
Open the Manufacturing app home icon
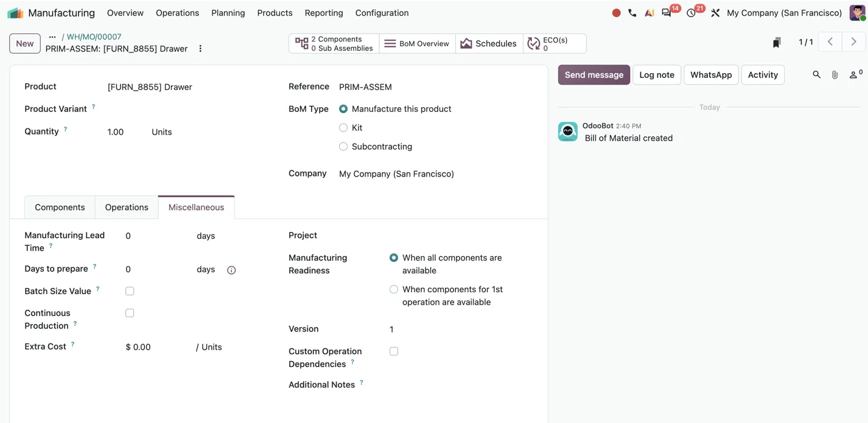[x=15, y=13]
